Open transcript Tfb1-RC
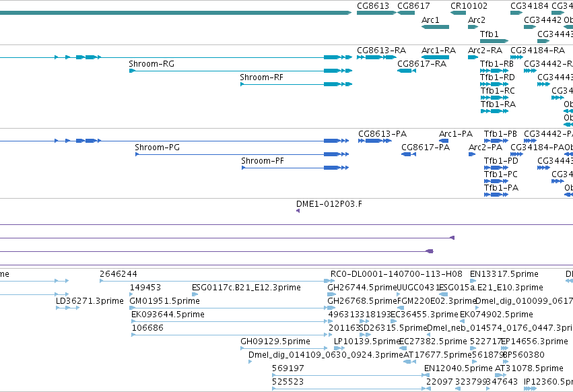Image resolution: width=573 pixels, height=392 pixels. point(494,98)
